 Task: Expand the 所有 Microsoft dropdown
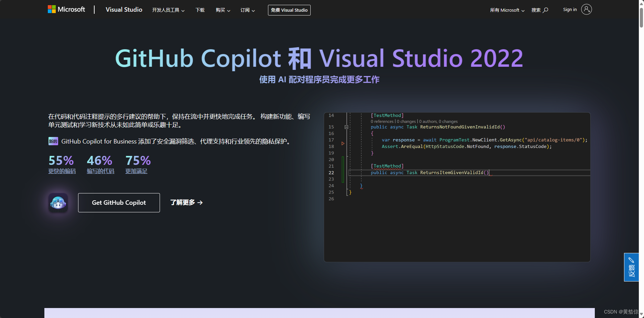pyautogui.click(x=507, y=10)
